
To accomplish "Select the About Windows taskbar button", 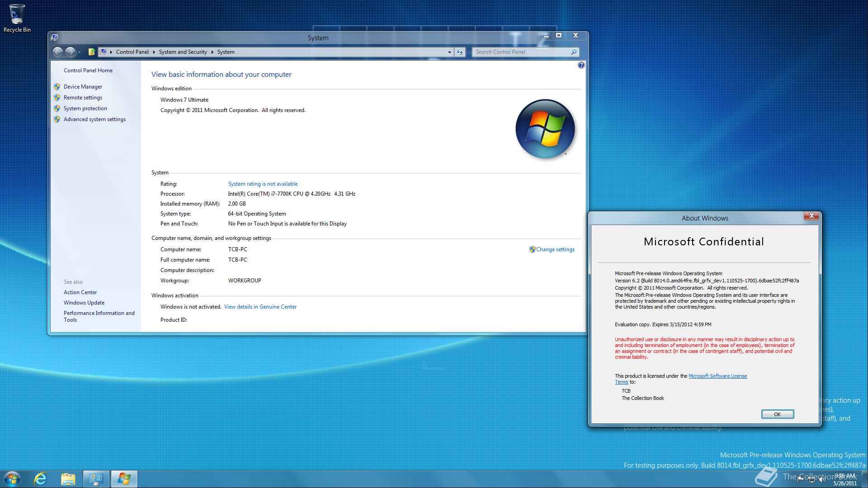I will [x=124, y=479].
